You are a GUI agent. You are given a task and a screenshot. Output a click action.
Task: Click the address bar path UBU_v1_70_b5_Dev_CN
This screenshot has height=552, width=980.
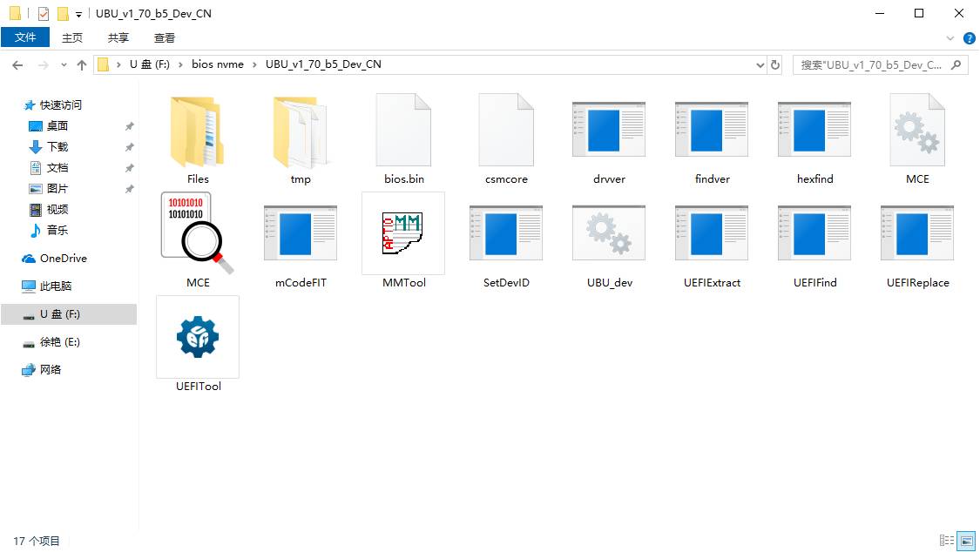tap(323, 64)
